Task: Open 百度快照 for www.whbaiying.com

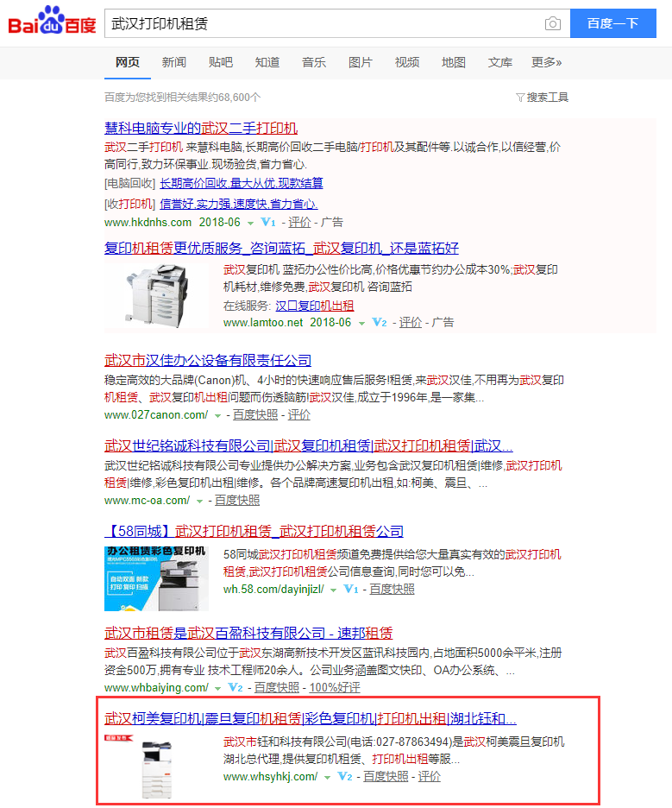Action: 277,687
